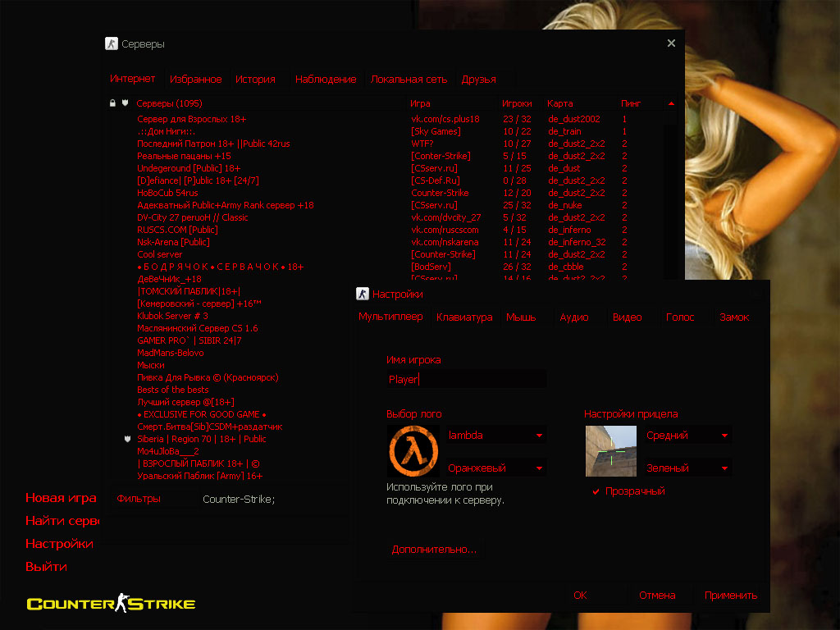This screenshot has width=840, height=630.
Task: Open the Наблюдение tab
Action: click(x=326, y=80)
